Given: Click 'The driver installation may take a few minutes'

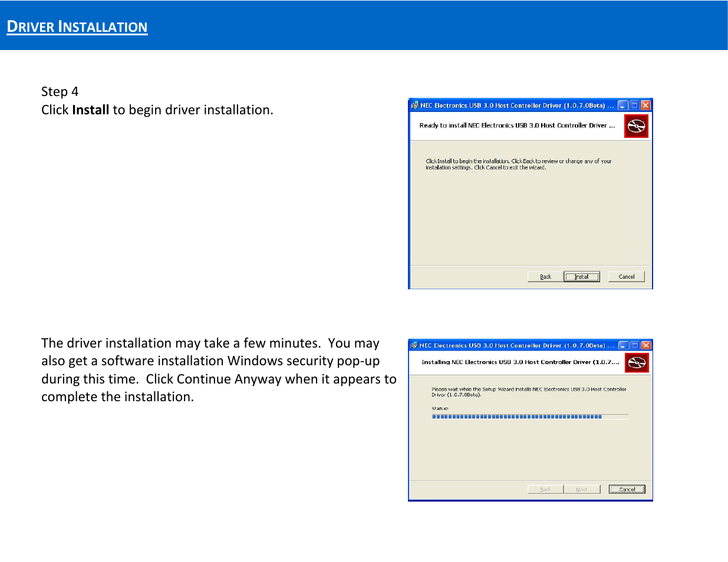Looking at the screenshot, I should pyautogui.click(x=180, y=343).
